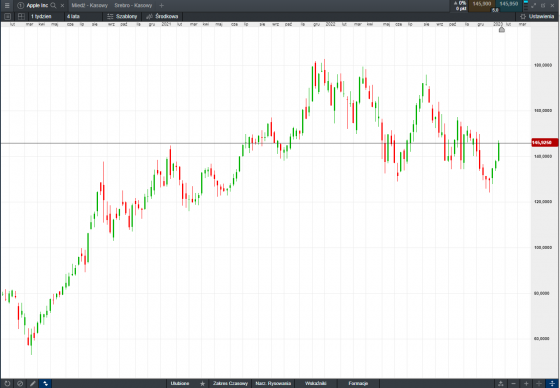560x388 pixels.
Task: Open the Wskaźniki indicators menu
Action: (x=316, y=383)
